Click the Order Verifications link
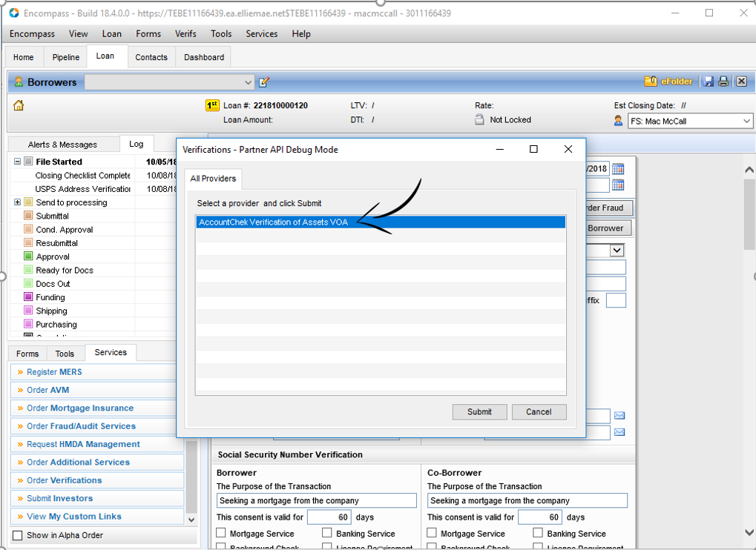The height and width of the screenshot is (550, 756). pos(64,480)
